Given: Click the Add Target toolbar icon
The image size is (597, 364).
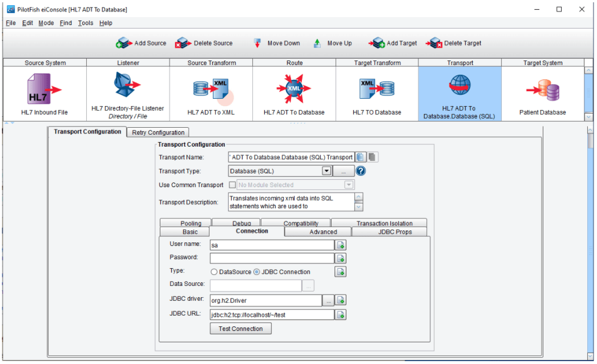Looking at the screenshot, I should (x=377, y=43).
